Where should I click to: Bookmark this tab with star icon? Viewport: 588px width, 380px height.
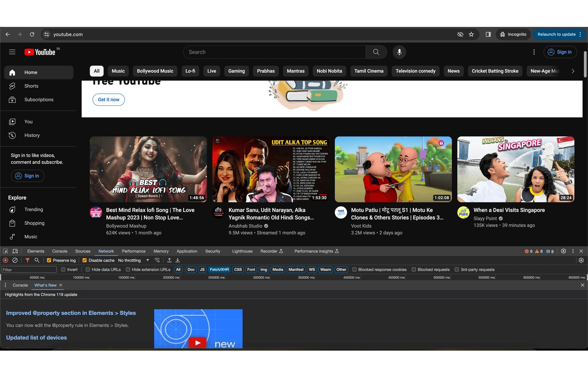point(471,34)
